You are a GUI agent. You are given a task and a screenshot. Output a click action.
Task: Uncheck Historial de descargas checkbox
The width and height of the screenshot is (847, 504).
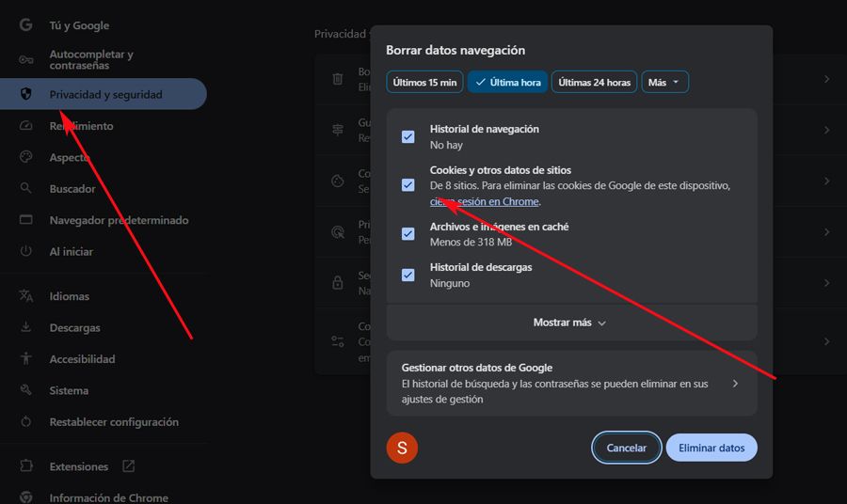tap(408, 275)
